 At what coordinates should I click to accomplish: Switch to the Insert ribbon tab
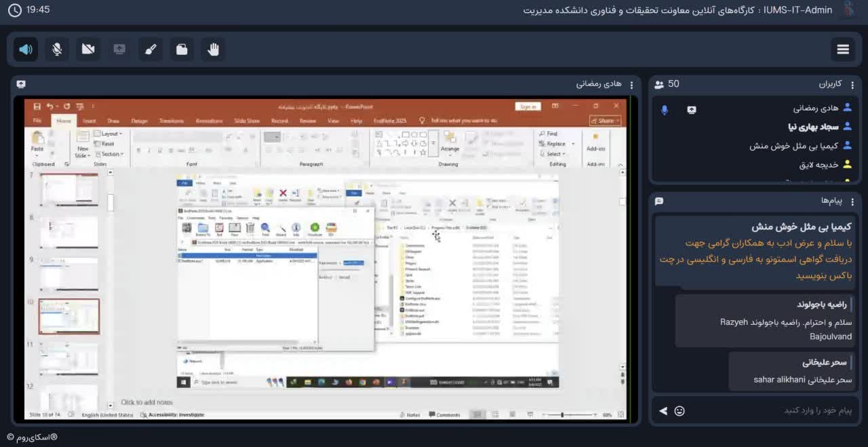(x=89, y=121)
